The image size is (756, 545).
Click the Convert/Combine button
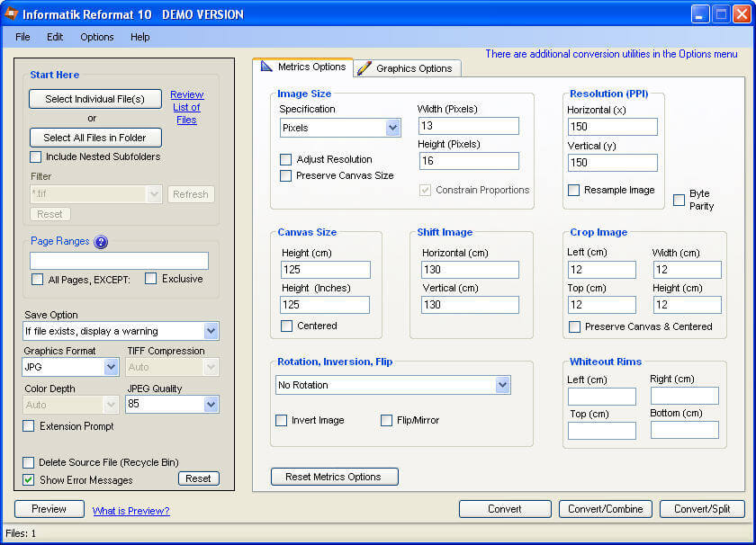pyautogui.click(x=605, y=508)
